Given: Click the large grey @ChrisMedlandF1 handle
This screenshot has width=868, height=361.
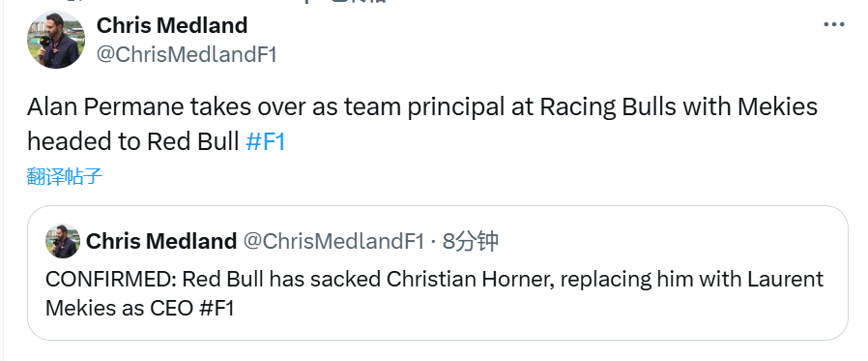Looking at the screenshot, I should coord(187,55).
